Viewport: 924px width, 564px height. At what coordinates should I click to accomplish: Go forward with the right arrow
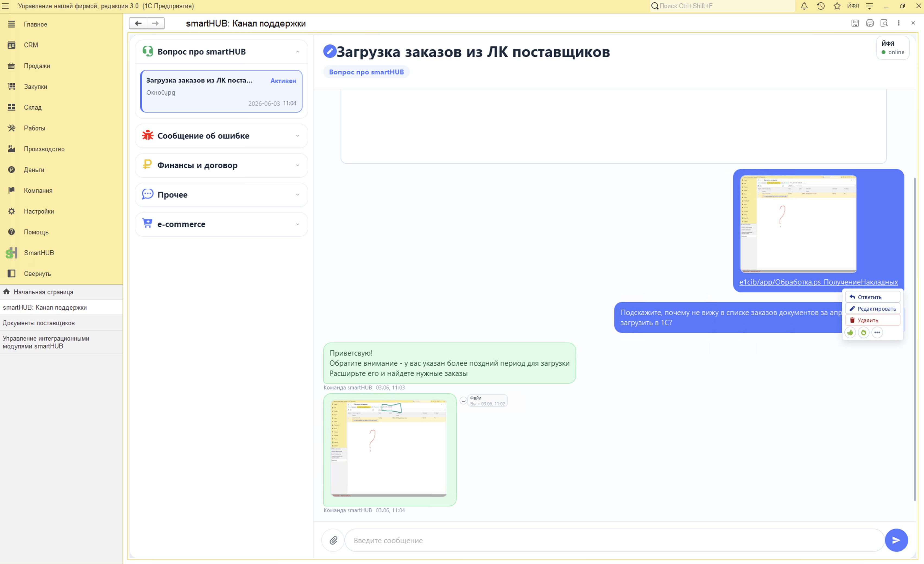156,23
